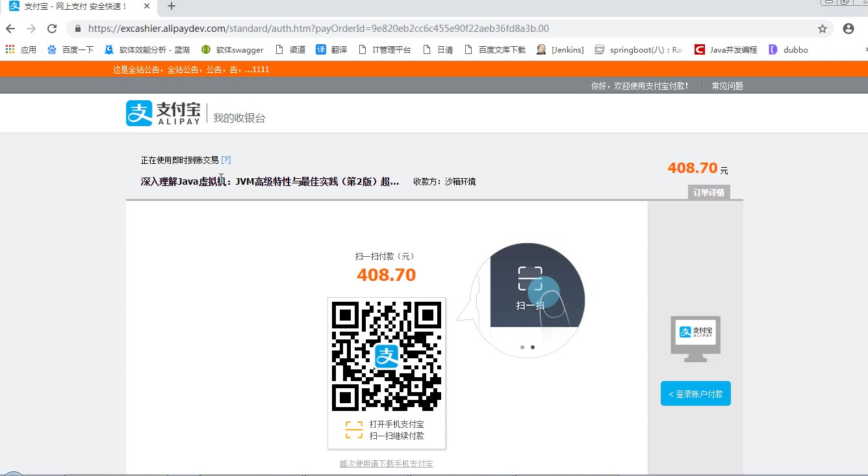Click the 打开手机支付宝 instruction text
This screenshot has height=476, width=868.
click(x=396, y=424)
